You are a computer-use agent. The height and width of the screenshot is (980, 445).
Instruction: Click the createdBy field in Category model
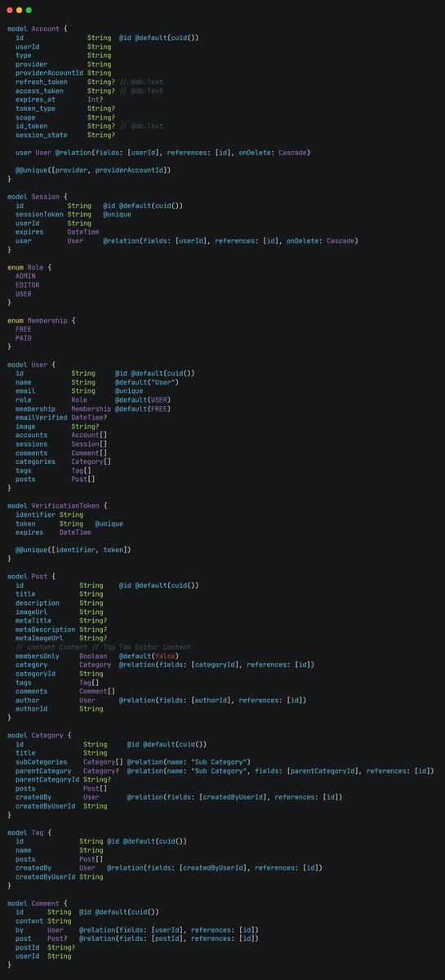coord(33,797)
